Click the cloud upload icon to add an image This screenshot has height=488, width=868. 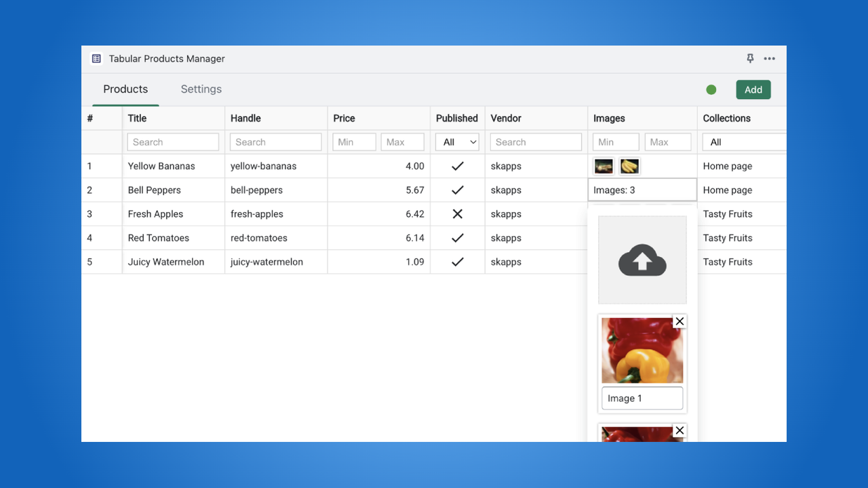(642, 260)
